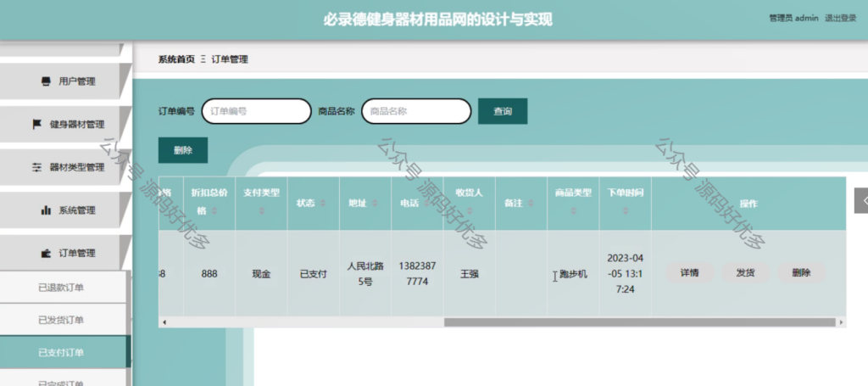Click 发货 for the 跑步机 order

745,272
